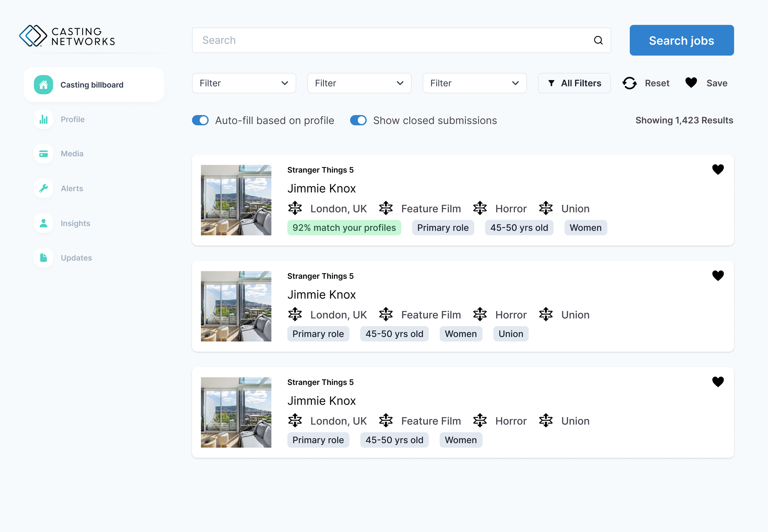Image resolution: width=768 pixels, height=532 pixels.
Task: Click the Casting Networks logo
Action: coord(67,36)
